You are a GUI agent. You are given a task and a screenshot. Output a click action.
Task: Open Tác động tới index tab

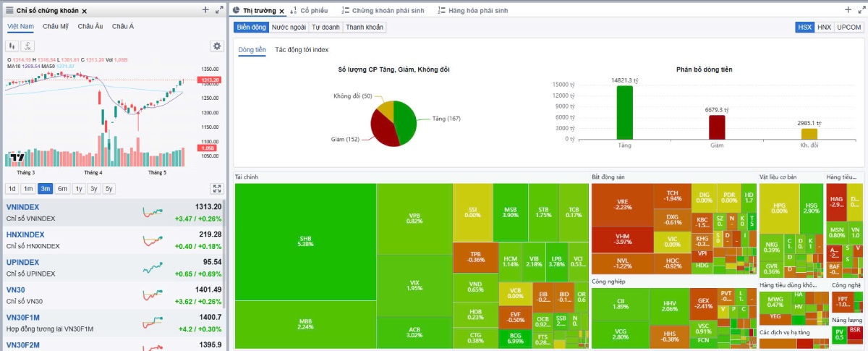coord(302,49)
